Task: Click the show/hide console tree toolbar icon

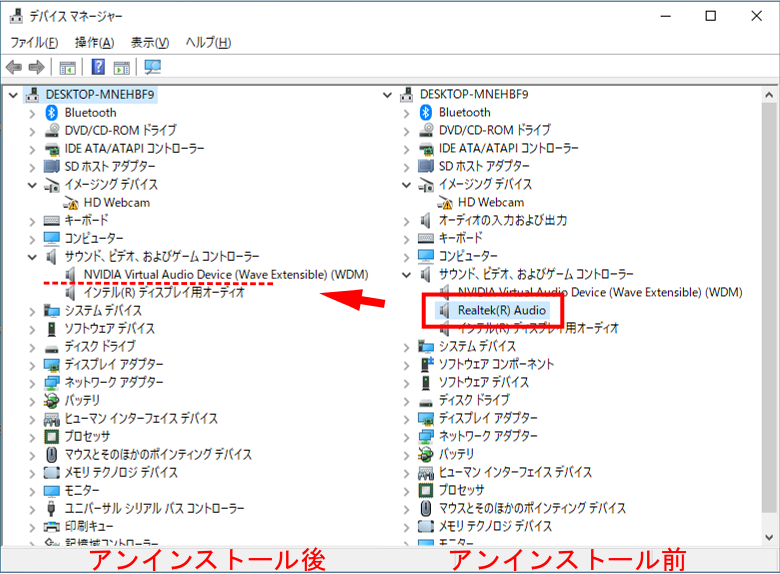Action: pyautogui.click(x=67, y=67)
